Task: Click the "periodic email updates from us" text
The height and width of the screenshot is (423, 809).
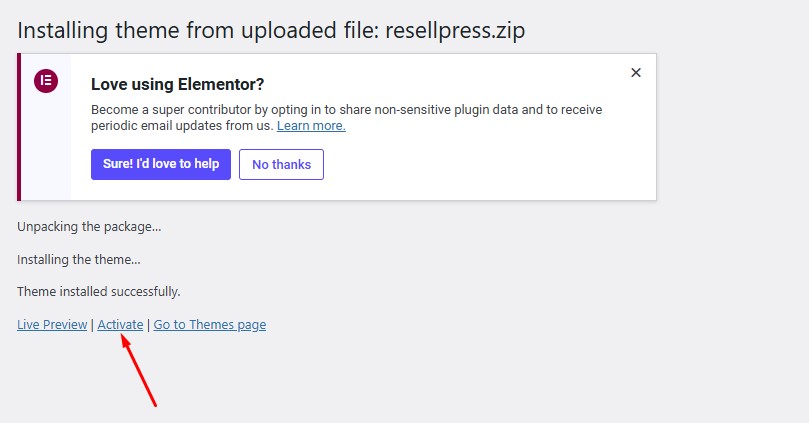Action: click(182, 126)
